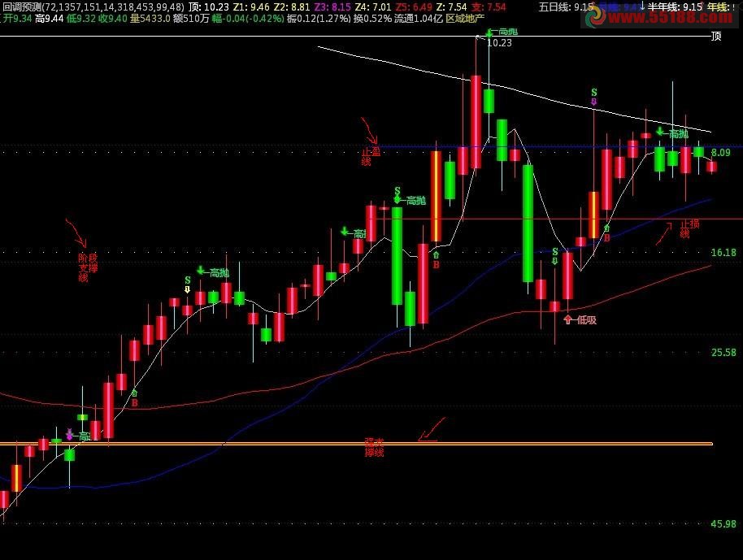Click the 45.98 axis value

click(x=723, y=524)
